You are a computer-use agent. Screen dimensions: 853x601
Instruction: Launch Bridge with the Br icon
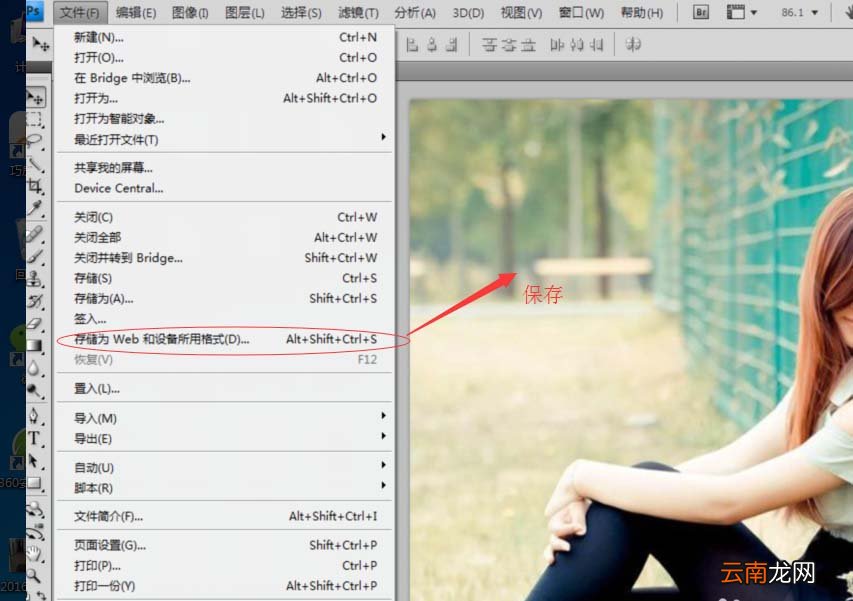point(701,12)
